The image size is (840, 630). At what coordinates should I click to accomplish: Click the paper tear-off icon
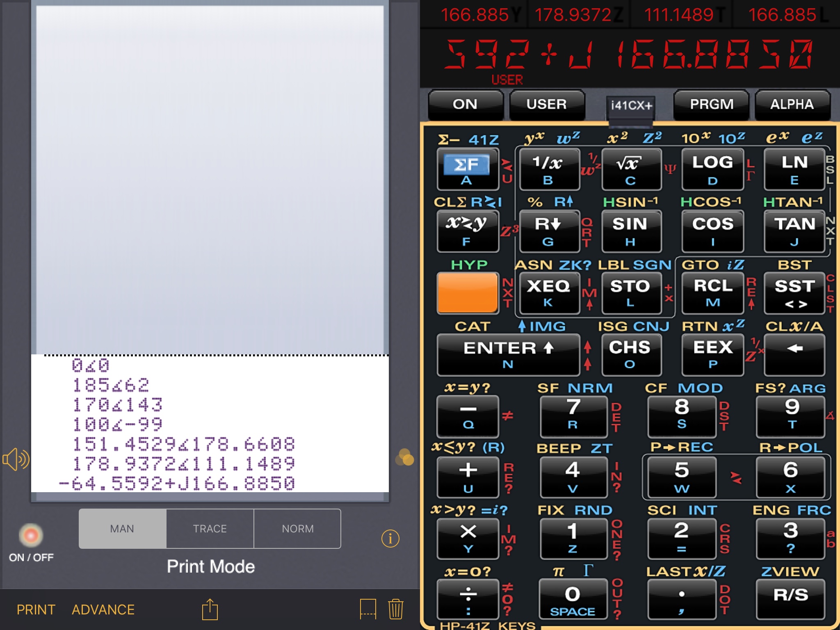367,609
